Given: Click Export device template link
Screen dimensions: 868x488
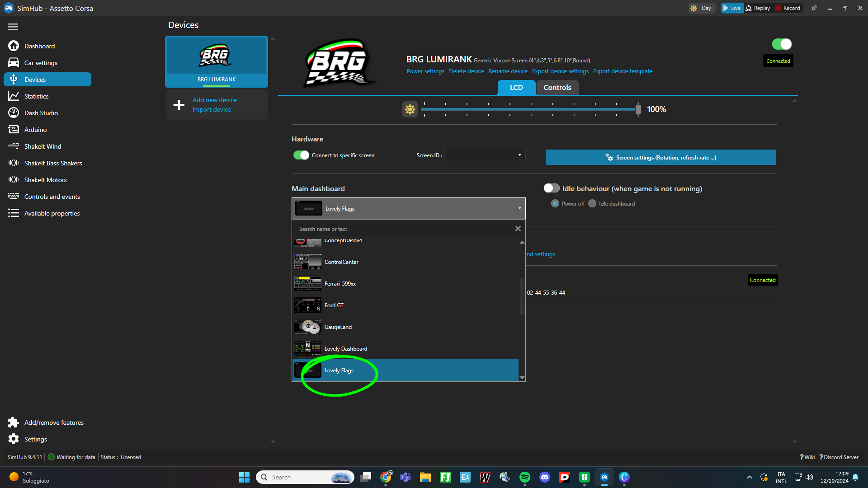Looking at the screenshot, I should coord(623,71).
